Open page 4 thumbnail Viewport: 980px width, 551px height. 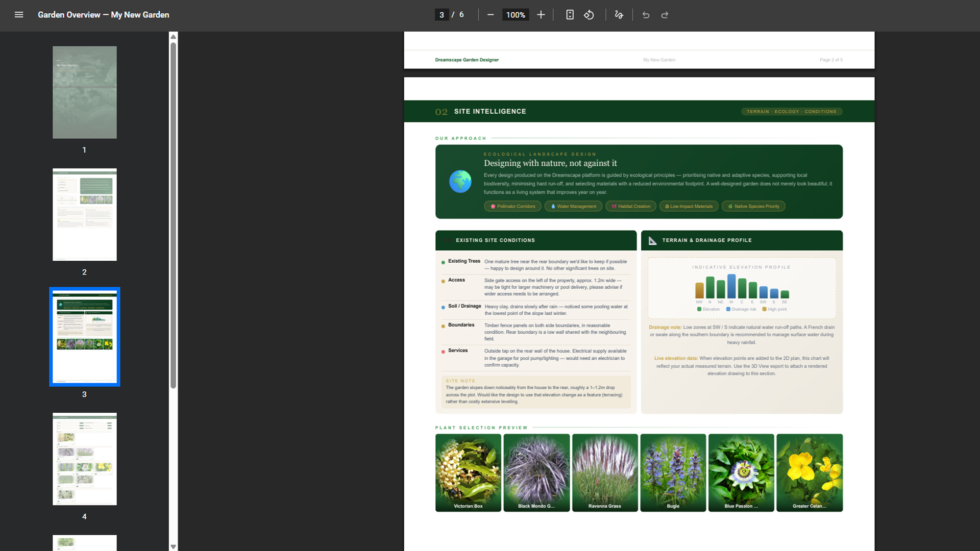click(x=85, y=459)
